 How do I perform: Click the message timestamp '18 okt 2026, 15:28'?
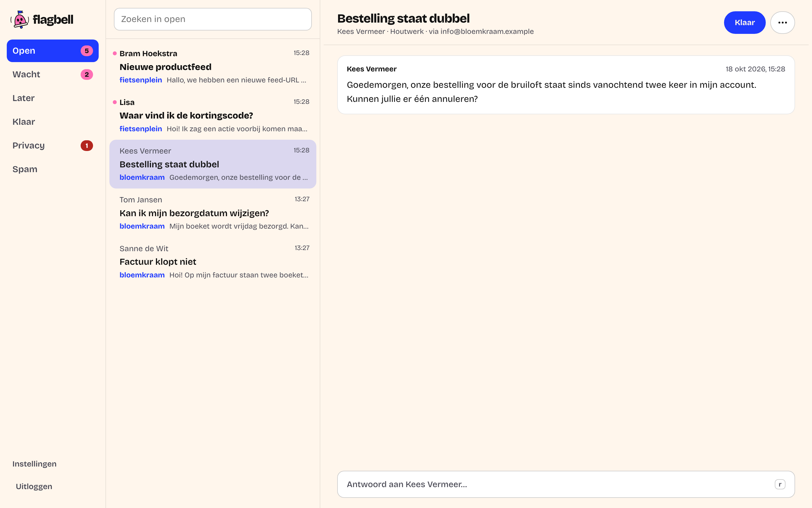tap(755, 69)
